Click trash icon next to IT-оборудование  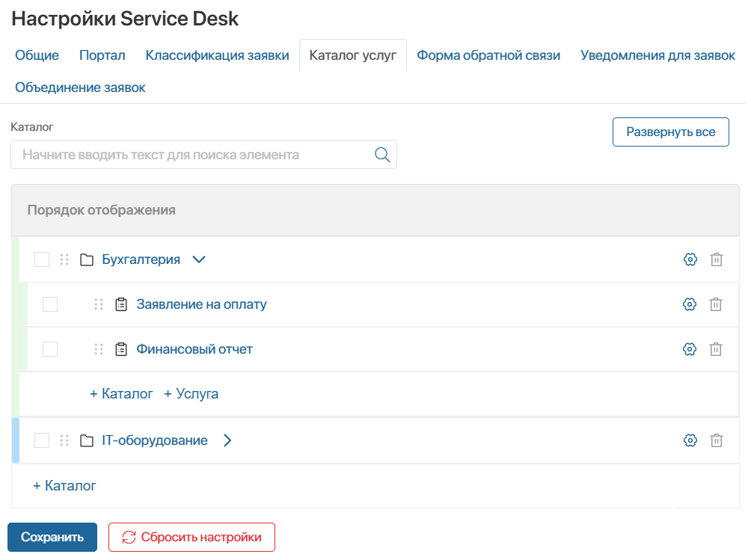pos(716,440)
